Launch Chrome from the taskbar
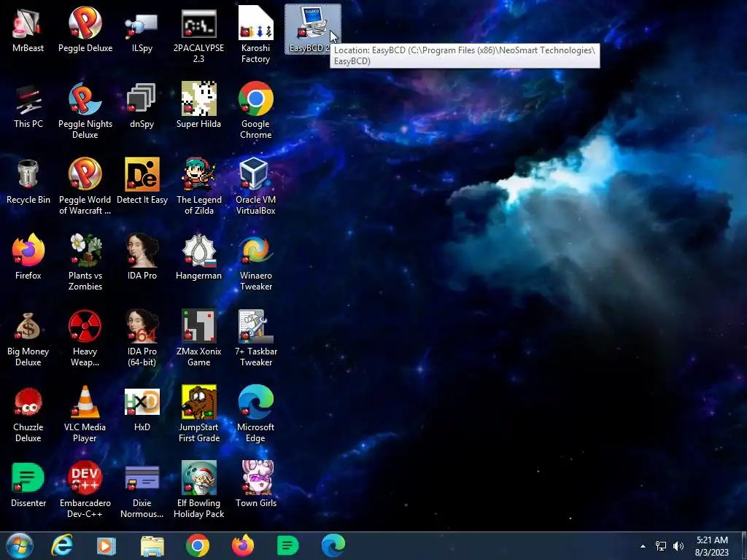This screenshot has width=747, height=560. click(198, 545)
